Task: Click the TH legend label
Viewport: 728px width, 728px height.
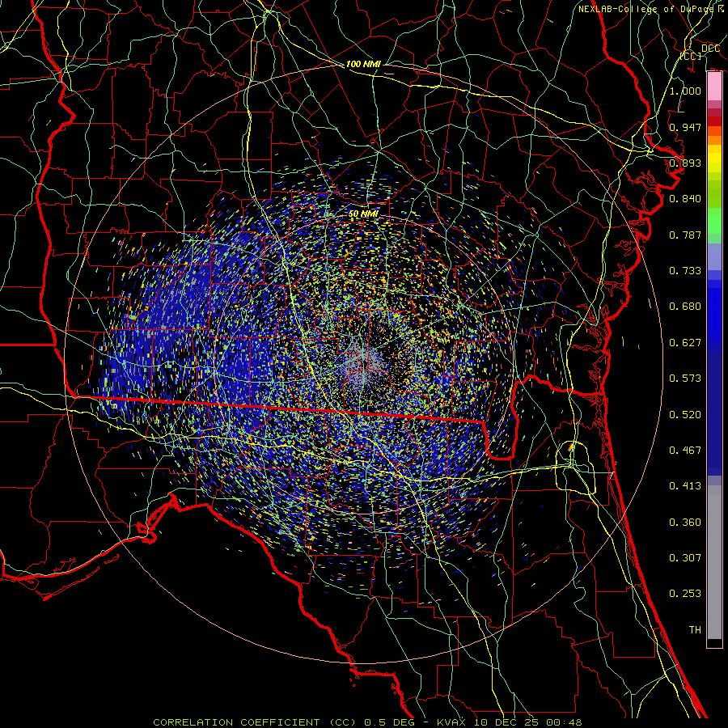Action: (695, 630)
